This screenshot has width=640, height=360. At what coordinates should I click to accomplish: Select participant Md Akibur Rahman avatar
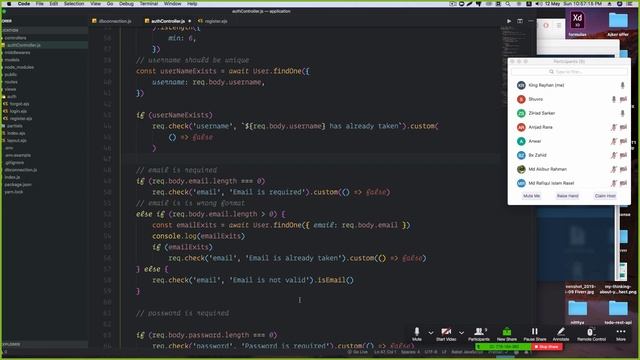click(521, 169)
